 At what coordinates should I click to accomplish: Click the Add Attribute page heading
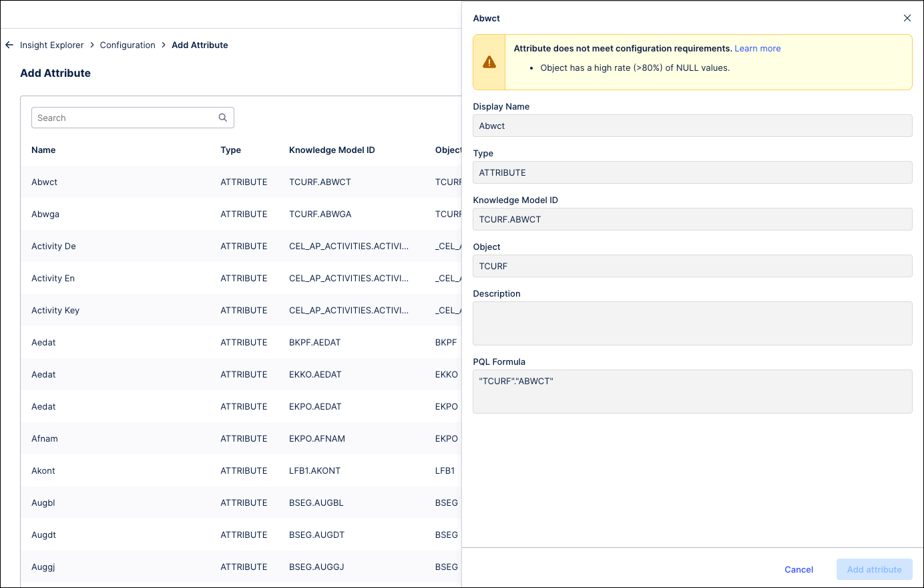55,73
